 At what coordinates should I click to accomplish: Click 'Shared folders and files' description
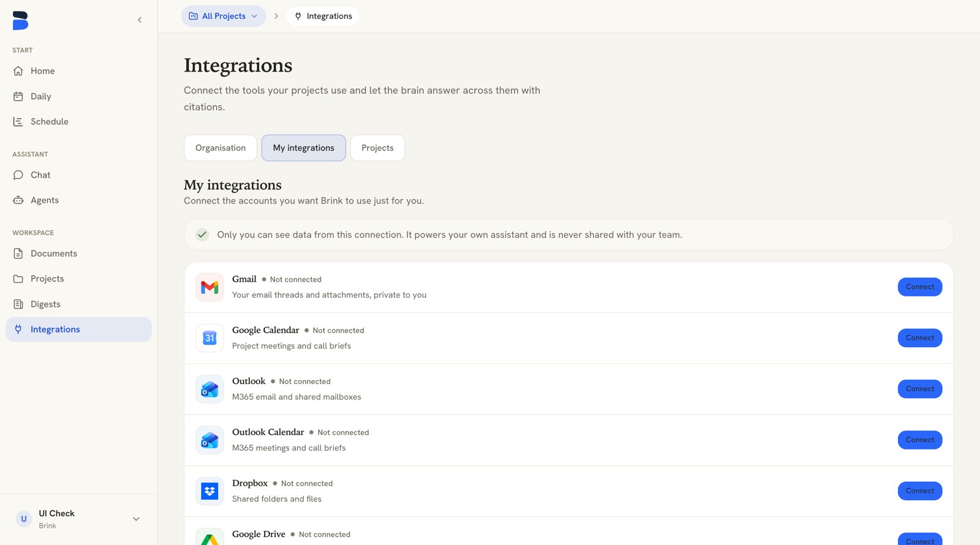pos(277,499)
